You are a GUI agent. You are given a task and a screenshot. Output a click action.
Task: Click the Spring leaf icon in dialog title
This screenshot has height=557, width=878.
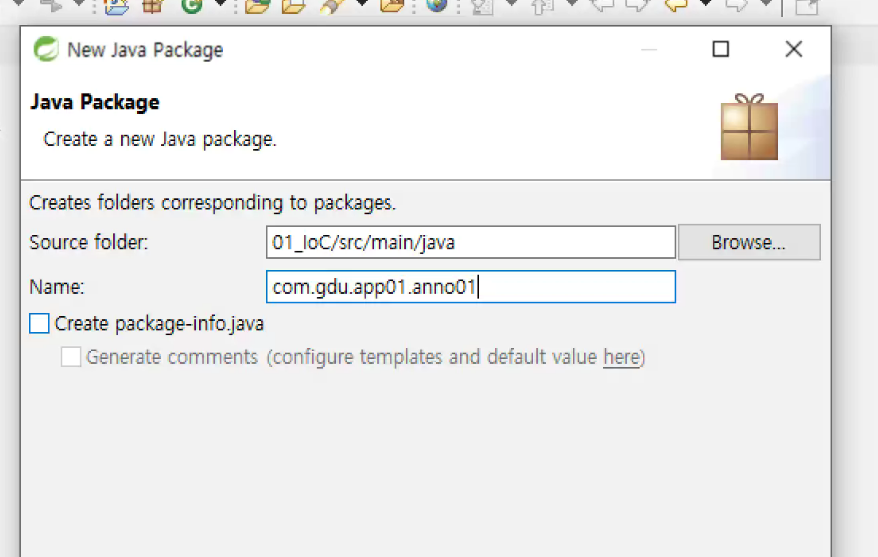click(46, 49)
